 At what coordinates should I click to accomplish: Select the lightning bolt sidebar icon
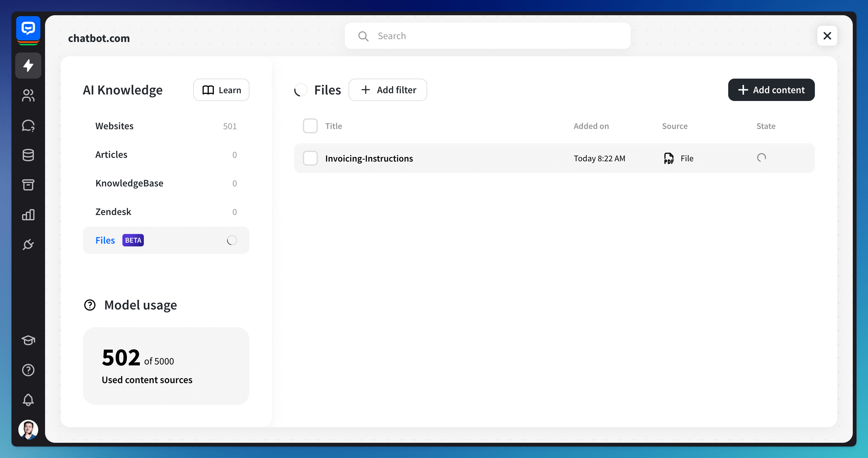click(28, 65)
